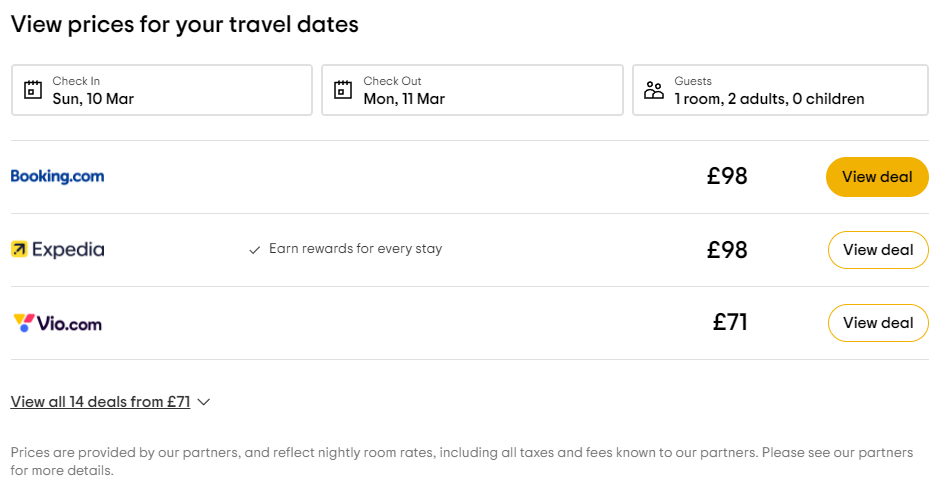Click the chevron beside View all deals
942x493 pixels.
pos(204,402)
